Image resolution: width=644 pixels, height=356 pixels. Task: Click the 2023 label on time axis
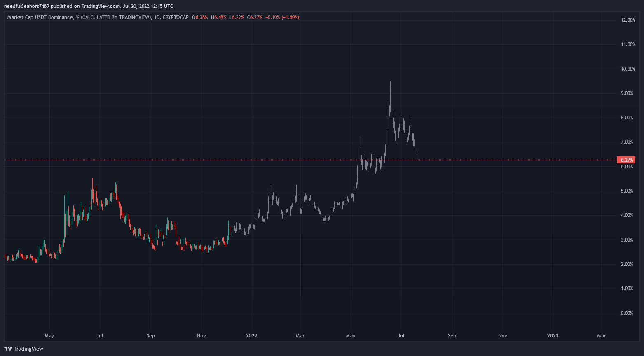553,336
